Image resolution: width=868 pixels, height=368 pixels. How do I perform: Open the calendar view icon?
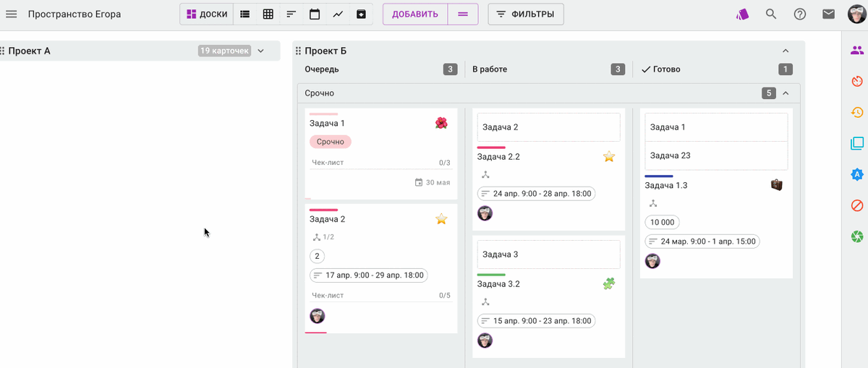pyautogui.click(x=315, y=14)
